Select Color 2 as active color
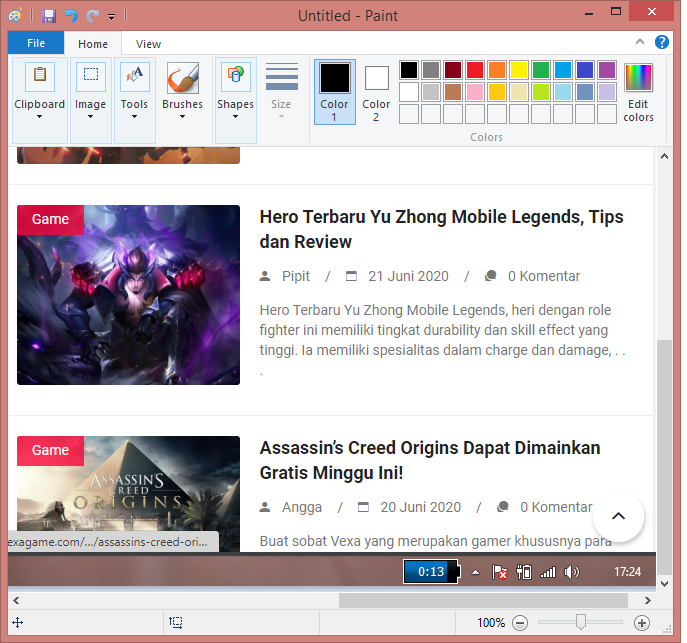687x643 pixels. click(376, 91)
